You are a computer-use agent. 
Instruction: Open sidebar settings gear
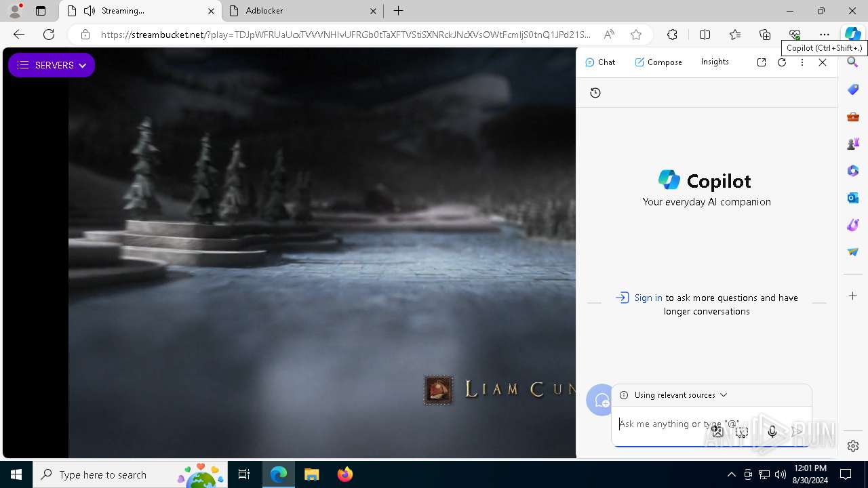[x=853, y=446]
